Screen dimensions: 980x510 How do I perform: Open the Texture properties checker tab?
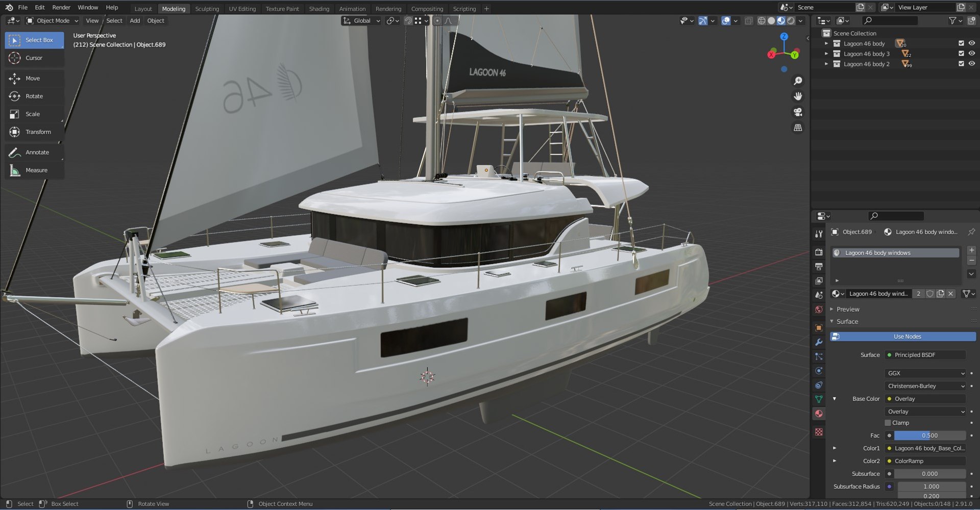click(x=819, y=432)
